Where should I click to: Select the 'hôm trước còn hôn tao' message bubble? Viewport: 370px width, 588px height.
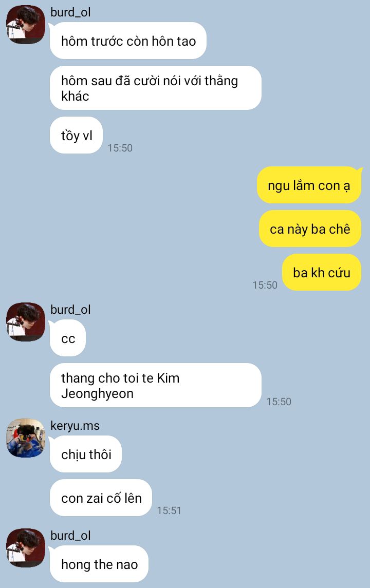click(x=128, y=41)
